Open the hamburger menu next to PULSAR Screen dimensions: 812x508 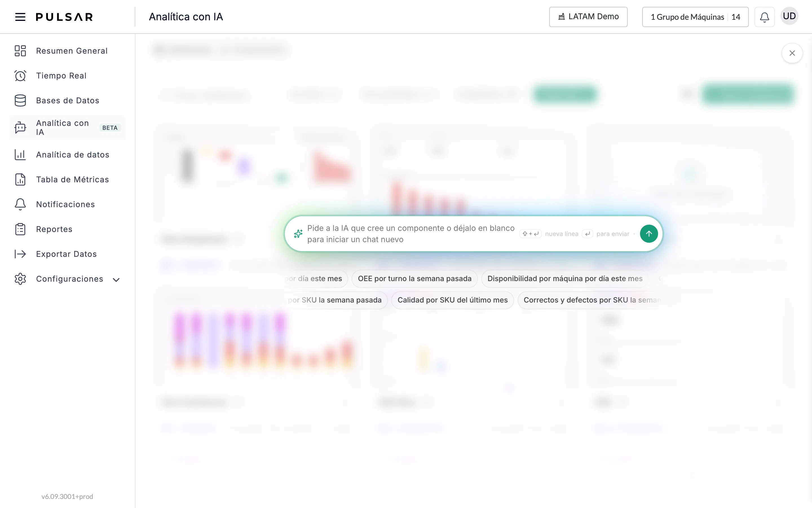(20, 17)
